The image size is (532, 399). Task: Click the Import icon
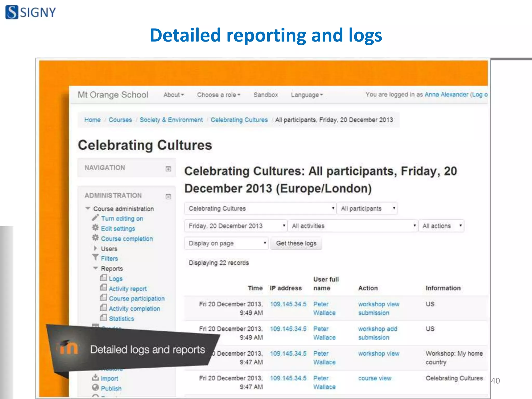95,377
